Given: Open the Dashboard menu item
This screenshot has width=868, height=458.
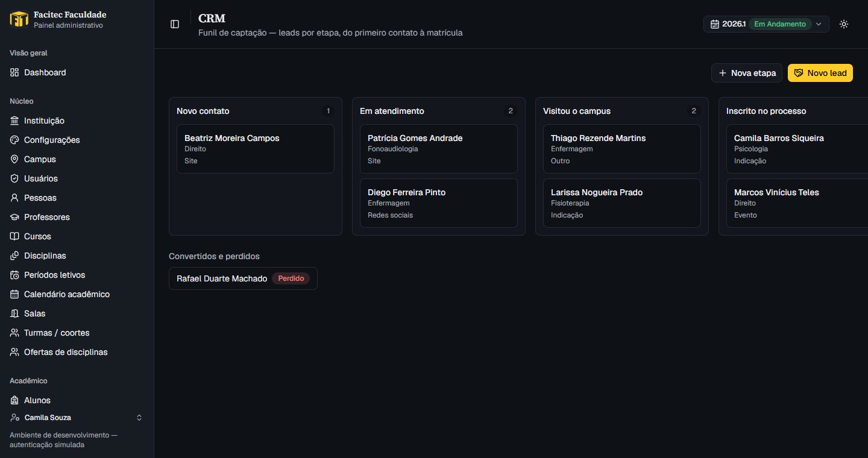Looking at the screenshot, I should [77, 72].
